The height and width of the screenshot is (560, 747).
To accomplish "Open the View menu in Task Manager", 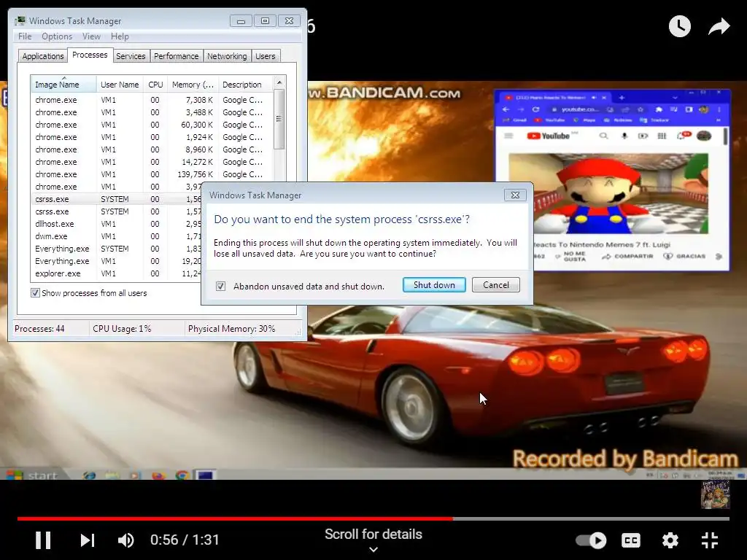I will (x=91, y=36).
